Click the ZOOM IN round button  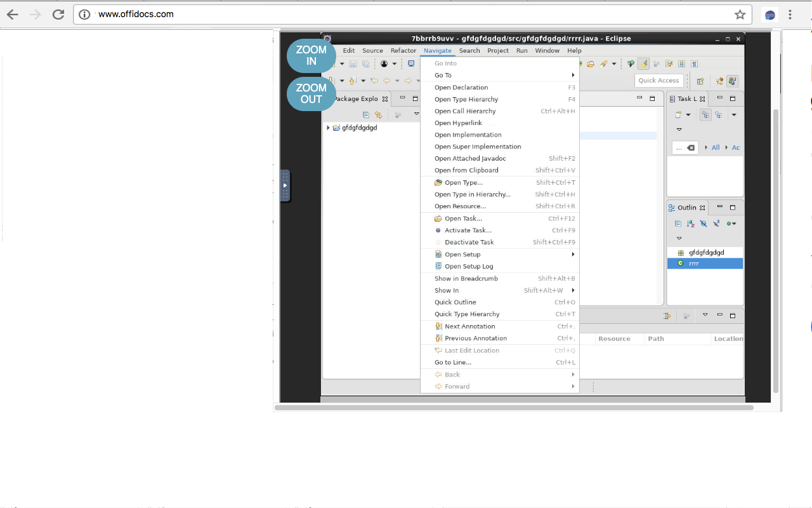pos(311,55)
